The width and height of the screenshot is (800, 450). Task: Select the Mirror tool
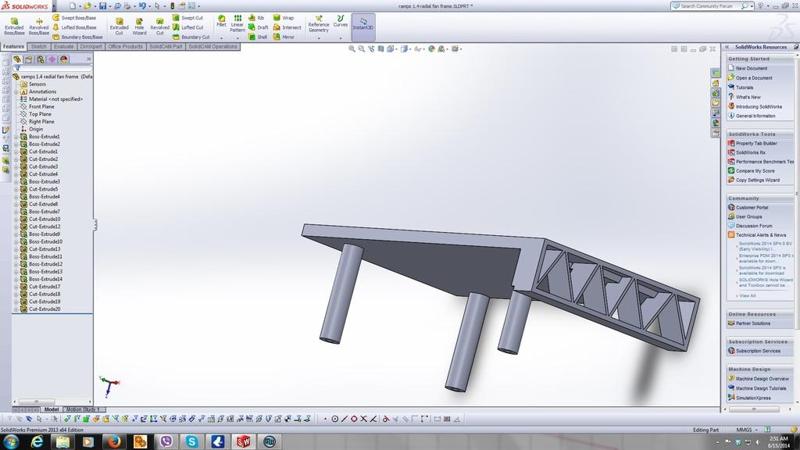coord(284,37)
